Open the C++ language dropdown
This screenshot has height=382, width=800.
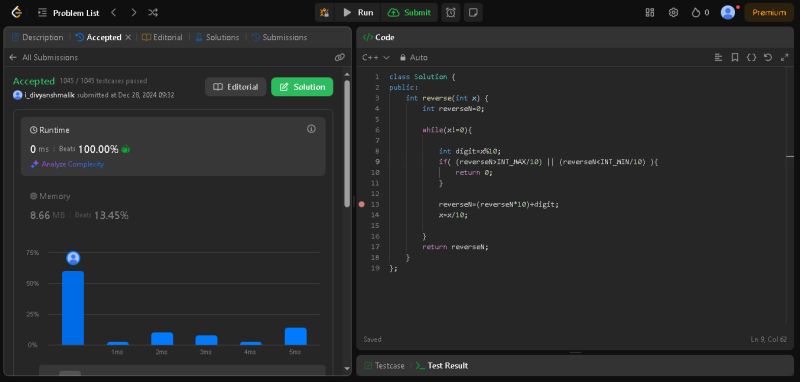coord(376,58)
